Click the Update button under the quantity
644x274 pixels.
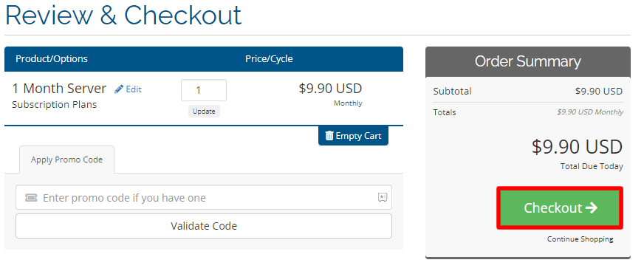click(204, 112)
